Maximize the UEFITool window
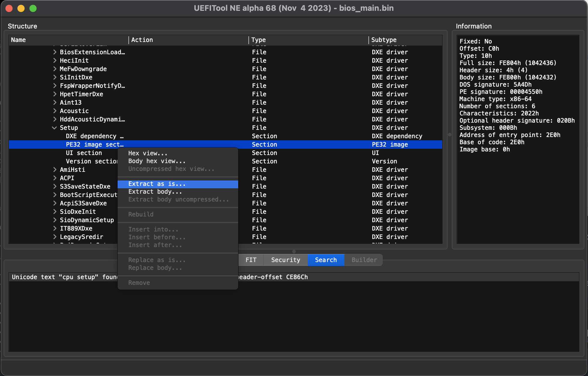Image resolution: width=588 pixels, height=376 pixels. [33, 8]
